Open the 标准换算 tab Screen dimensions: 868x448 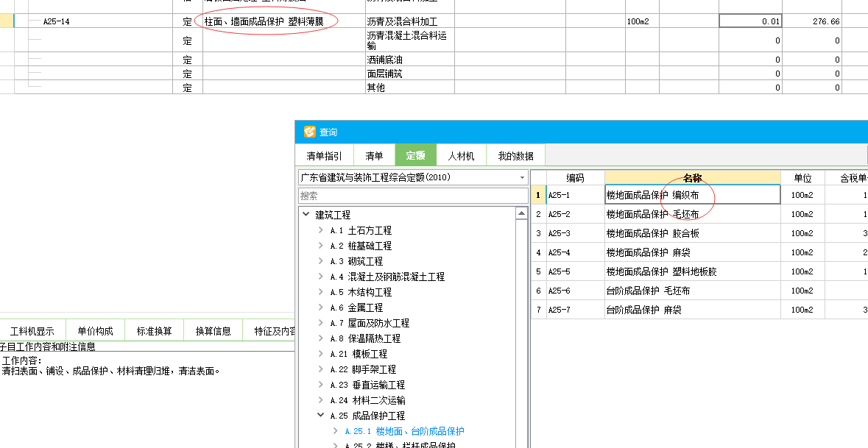(x=155, y=331)
